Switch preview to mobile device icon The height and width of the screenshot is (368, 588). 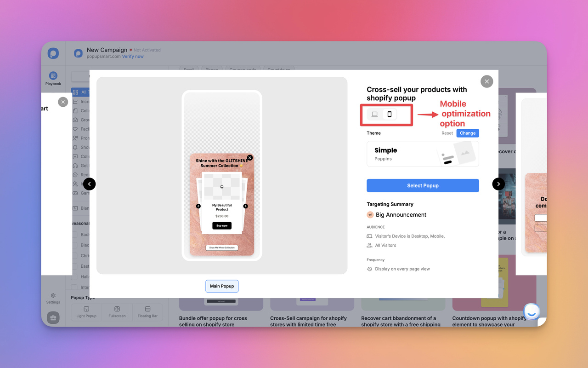tap(390, 115)
